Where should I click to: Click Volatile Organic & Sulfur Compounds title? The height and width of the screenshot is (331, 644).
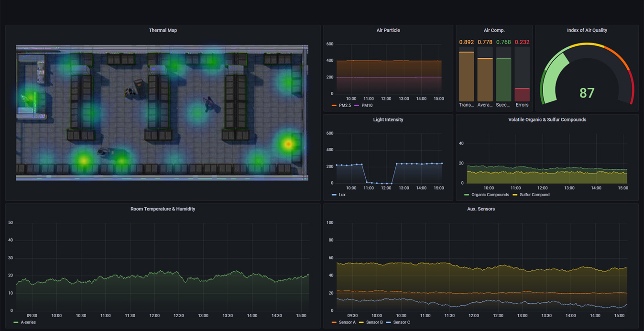coord(547,120)
